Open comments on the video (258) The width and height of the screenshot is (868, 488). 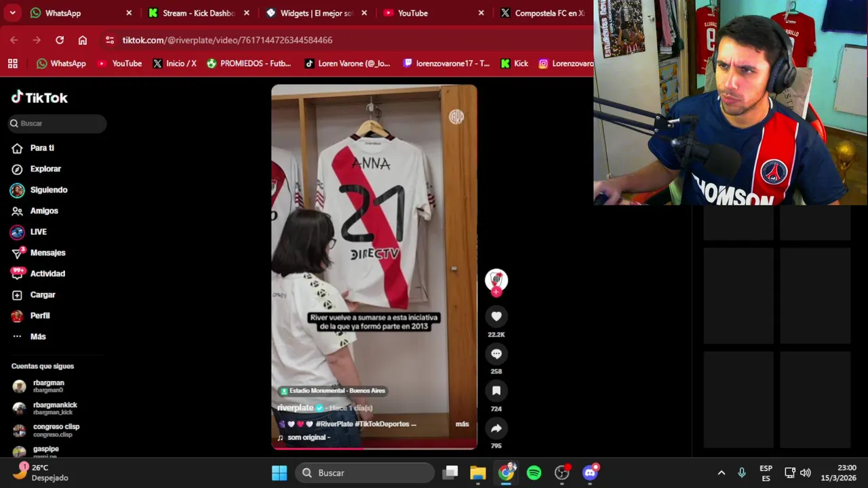pyautogui.click(x=496, y=354)
